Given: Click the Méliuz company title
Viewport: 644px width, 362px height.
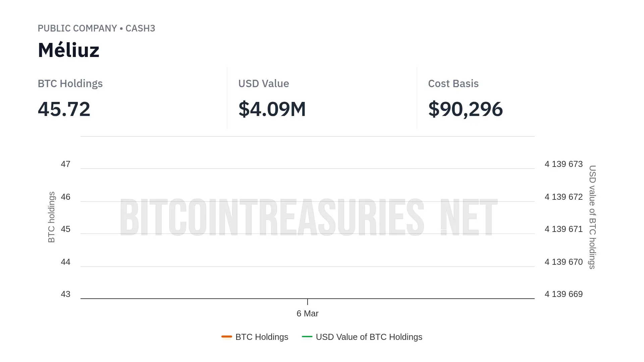Looking at the screenshot, I should click(68, 50).
